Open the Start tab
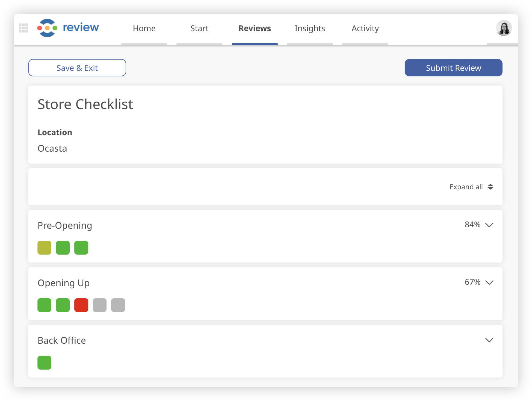Image resolution: width=532 pixels, height=401 pixels. [x=199, y=28]
